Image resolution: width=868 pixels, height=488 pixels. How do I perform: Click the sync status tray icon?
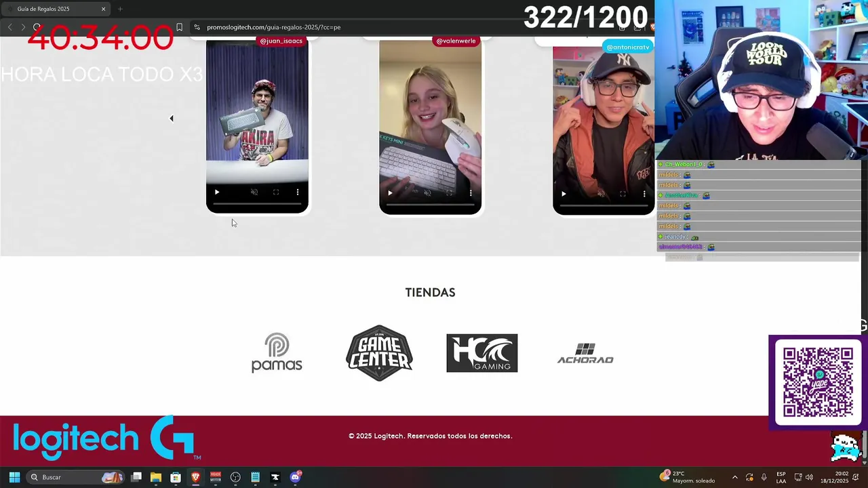749,477
